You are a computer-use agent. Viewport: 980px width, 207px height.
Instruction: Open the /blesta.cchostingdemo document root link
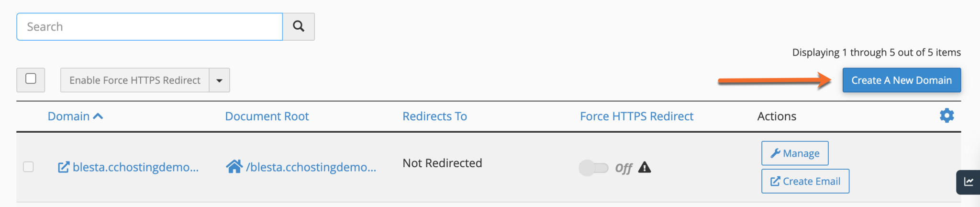tap(311, 167)
